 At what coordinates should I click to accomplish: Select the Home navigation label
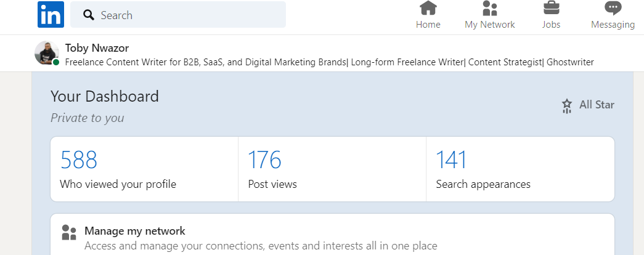(x=428, y=25)
